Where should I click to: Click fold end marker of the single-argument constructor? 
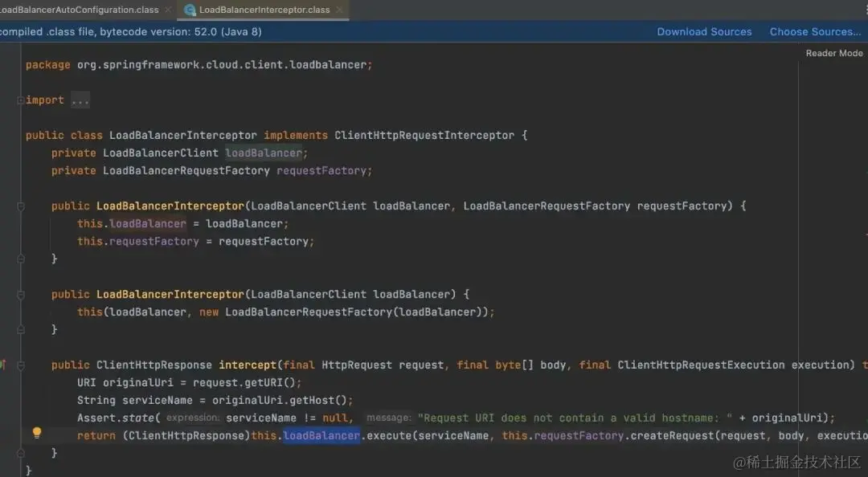pyautogui.click(x=20, y=330)
